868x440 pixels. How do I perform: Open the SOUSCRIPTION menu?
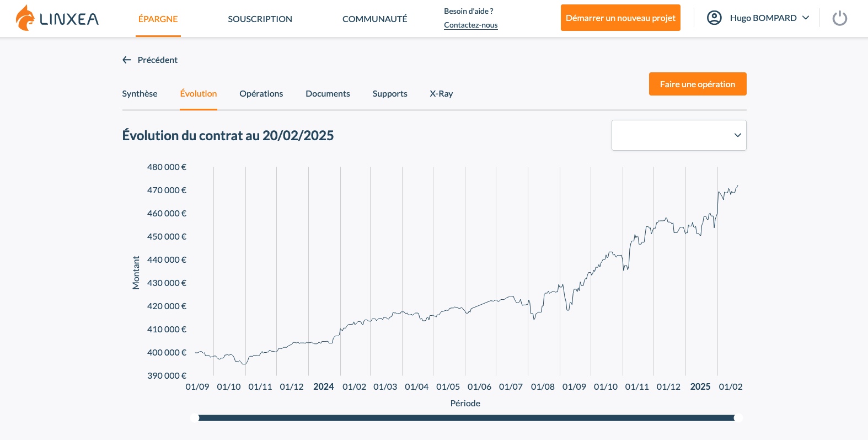tap(260, 19)
